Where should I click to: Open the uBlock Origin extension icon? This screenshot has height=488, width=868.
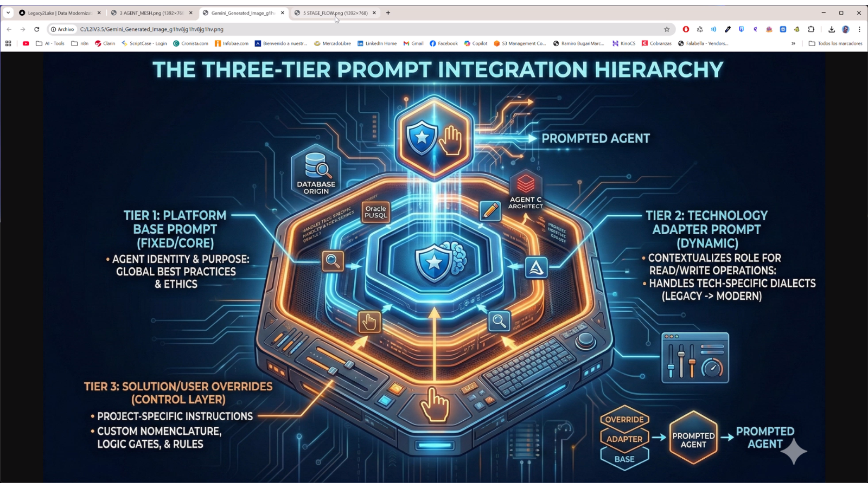pos(685,29)
